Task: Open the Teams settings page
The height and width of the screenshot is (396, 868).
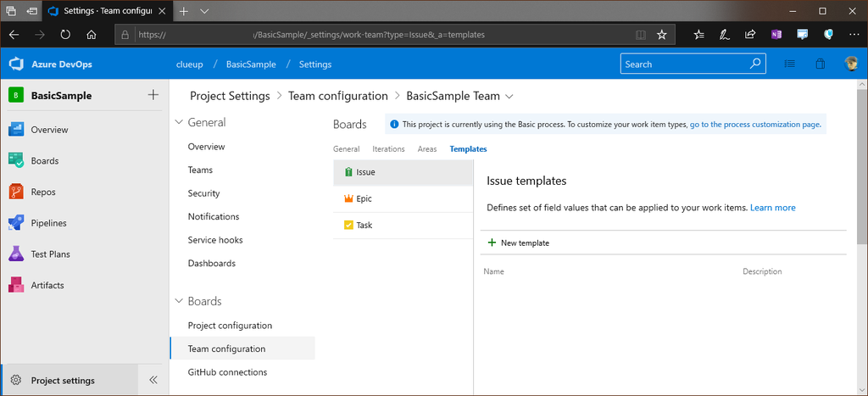Action: pyautogui.click(x=200, y=170)
